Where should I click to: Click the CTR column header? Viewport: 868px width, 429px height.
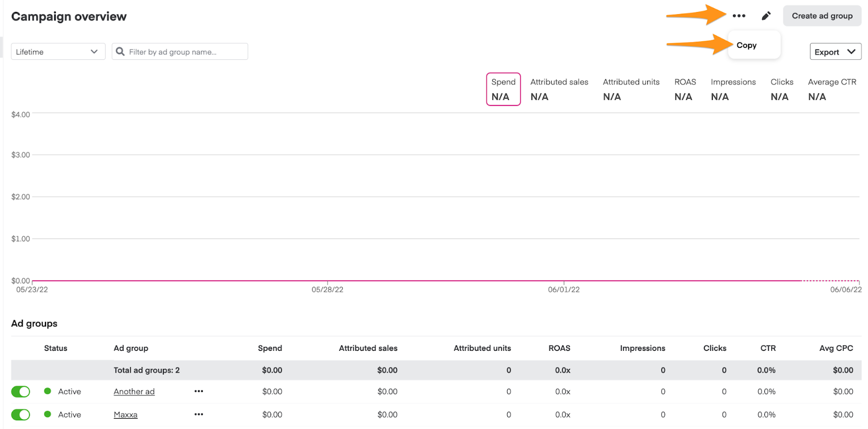tap(768, 348)
